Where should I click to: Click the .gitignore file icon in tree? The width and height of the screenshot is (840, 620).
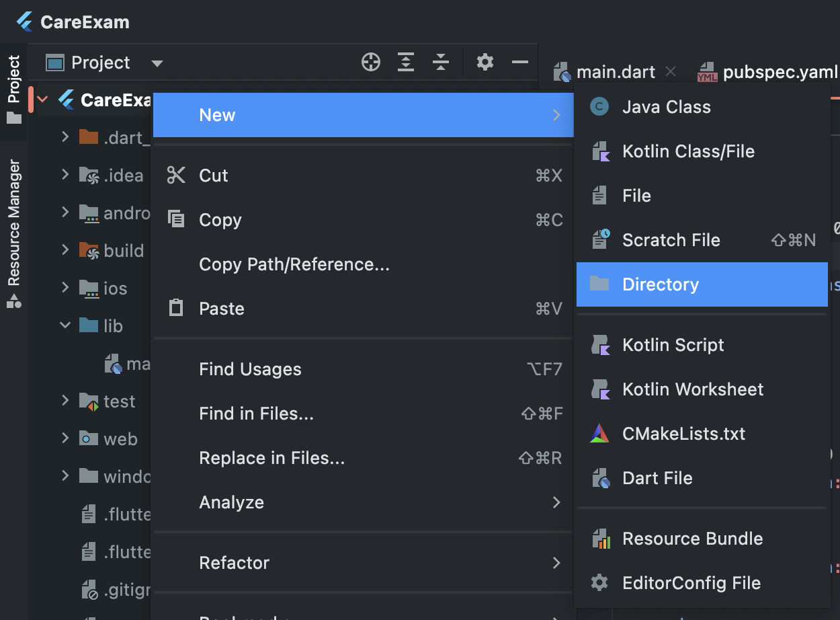pyautogui.click(x=89, y=590)
